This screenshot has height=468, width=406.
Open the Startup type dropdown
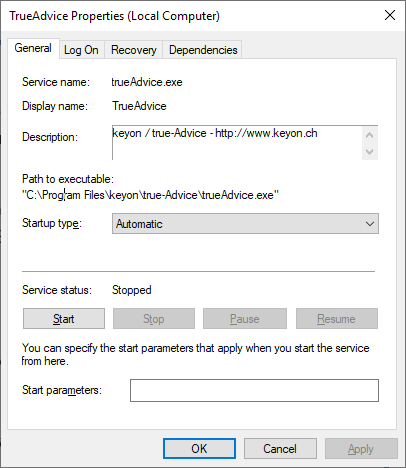pos(245,224)
